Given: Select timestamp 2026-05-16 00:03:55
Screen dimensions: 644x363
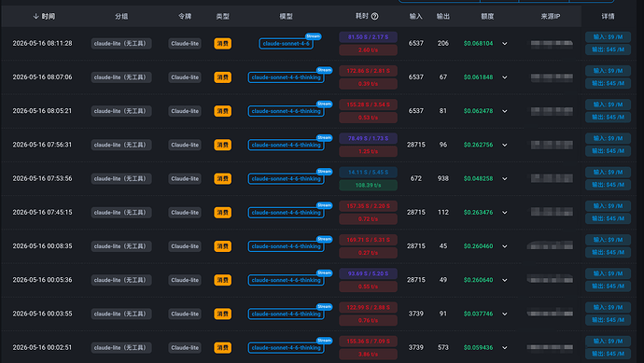Looking at the screenshot, I should pos(42,314).
